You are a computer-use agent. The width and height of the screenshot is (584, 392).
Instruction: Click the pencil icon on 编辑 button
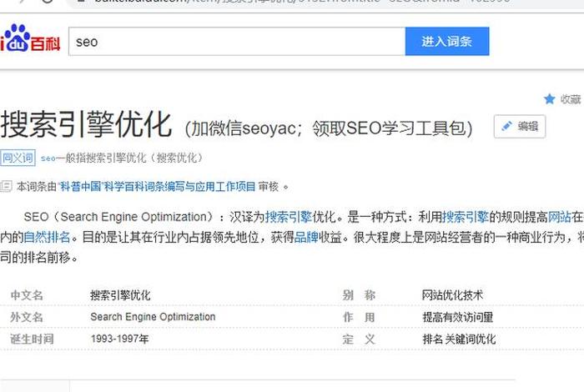point(506,126)
